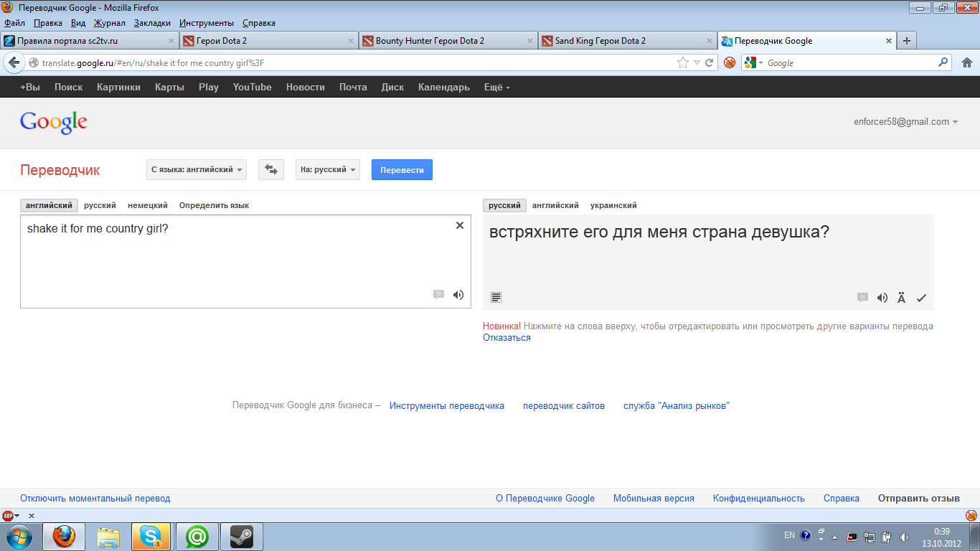The image size is (980, 551).
Task: Swap the source and target languages
Action: tap(270, 170)
